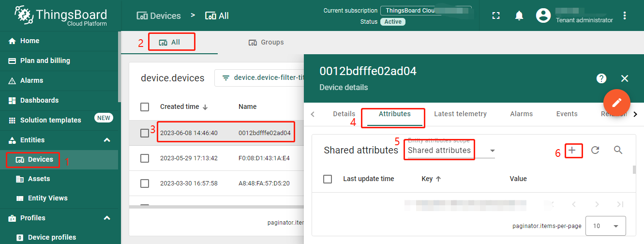This screenshot has width=644, height=244.
Task: Open notifications bell icon
Action: [519, 15]
